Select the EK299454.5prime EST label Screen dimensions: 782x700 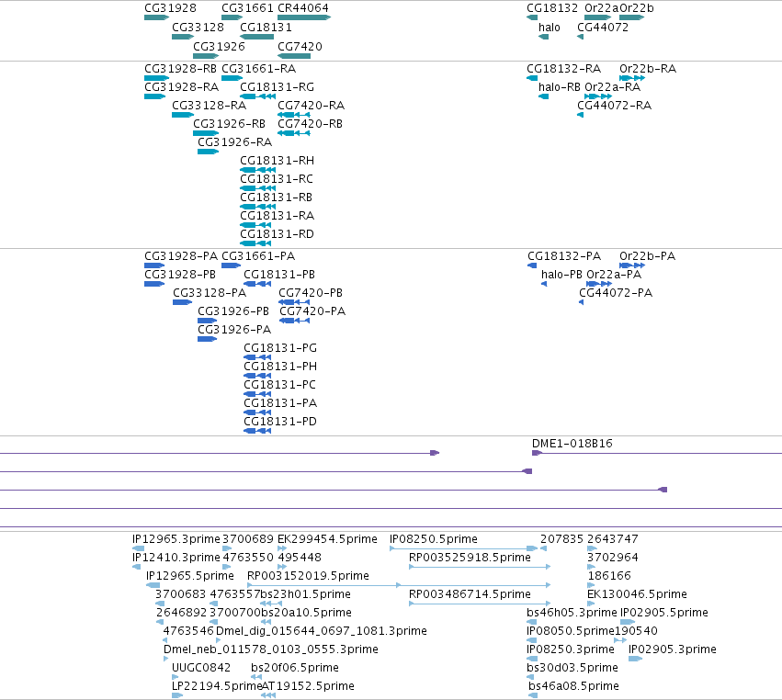coord(327,539)
